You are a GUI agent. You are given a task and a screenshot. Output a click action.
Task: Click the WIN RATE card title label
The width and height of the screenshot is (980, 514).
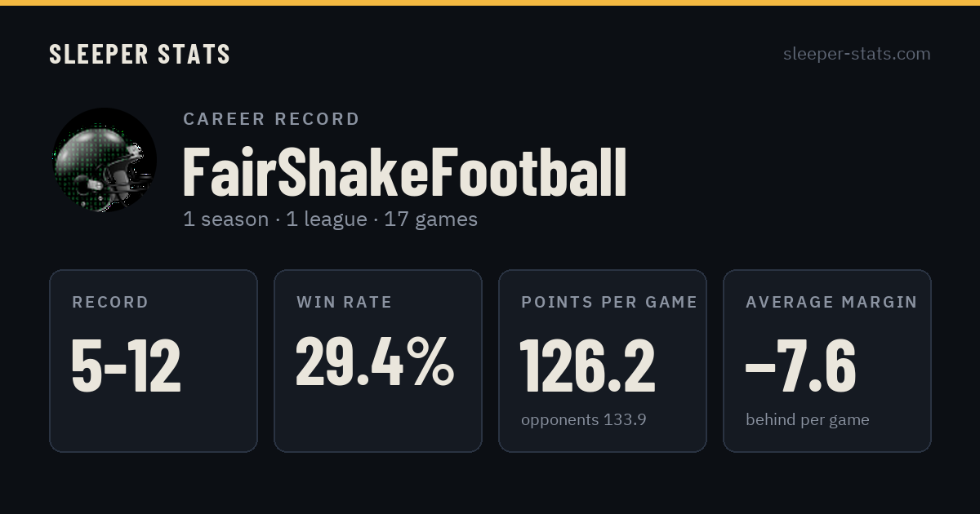tap(344, 303)
